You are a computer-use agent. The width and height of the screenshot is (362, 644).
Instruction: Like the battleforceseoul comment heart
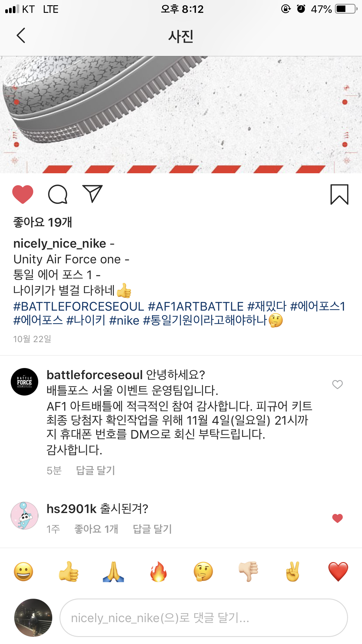pos(338,385)
